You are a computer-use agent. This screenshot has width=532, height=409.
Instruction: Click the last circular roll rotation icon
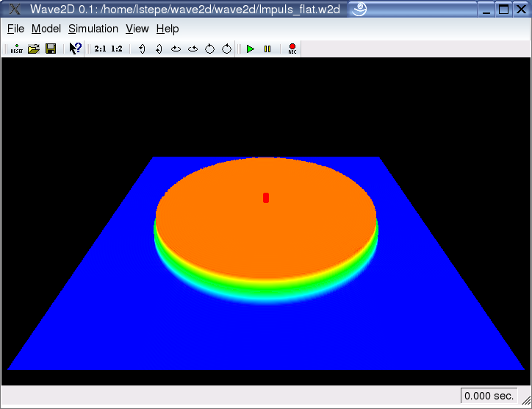click(x=226, y=49)
